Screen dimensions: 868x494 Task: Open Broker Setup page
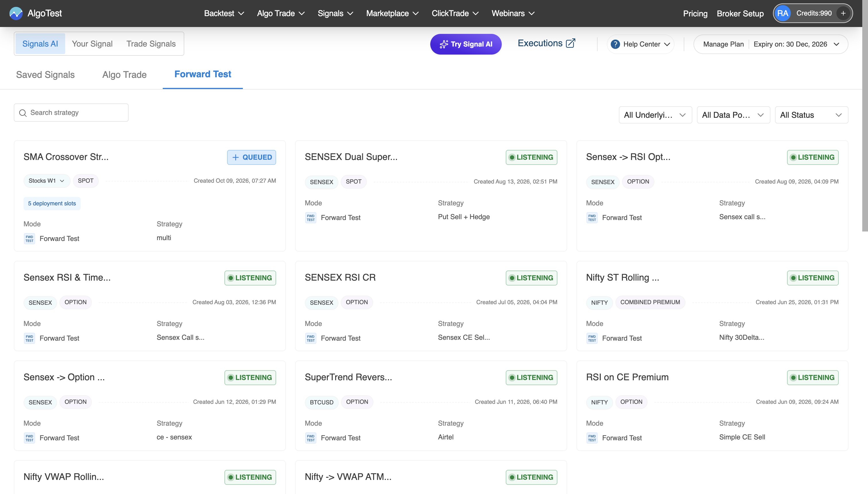(740, 13)
